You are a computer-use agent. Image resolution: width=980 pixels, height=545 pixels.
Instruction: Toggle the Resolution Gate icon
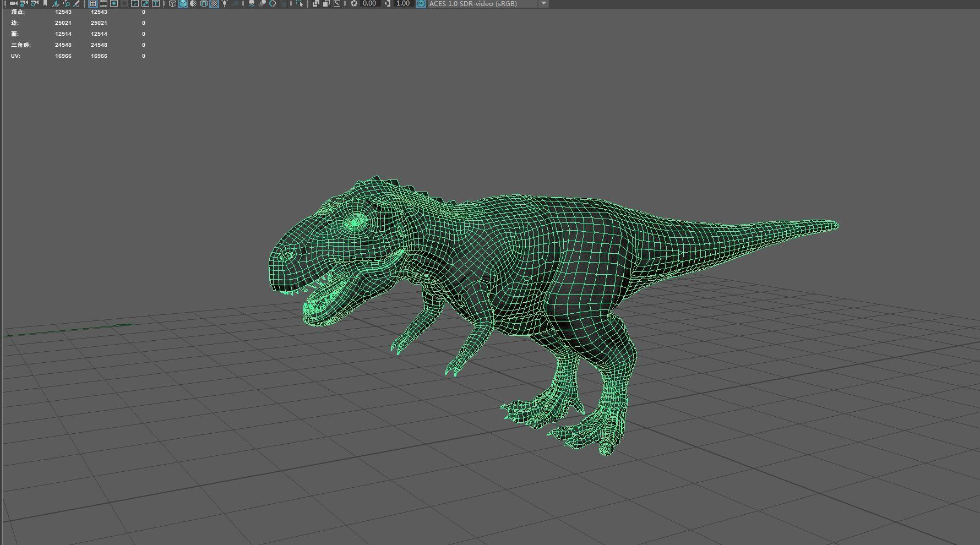pos(114,3)
